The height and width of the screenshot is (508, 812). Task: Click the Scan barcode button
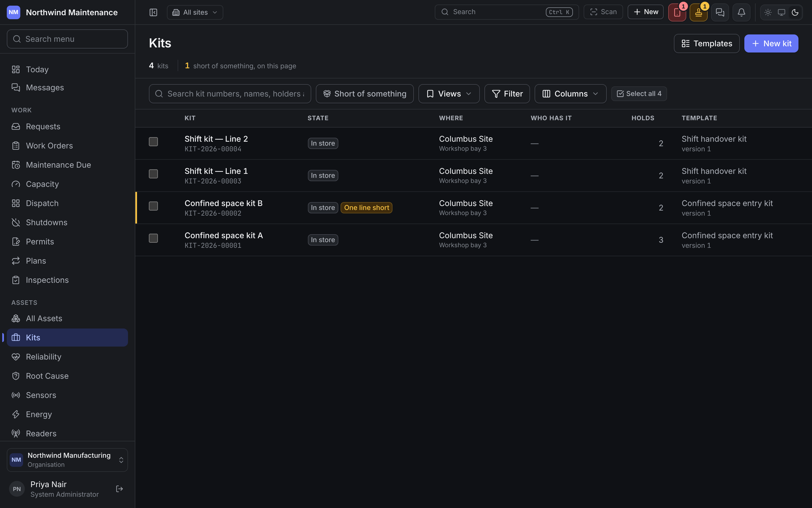click(x=603, y=12)
